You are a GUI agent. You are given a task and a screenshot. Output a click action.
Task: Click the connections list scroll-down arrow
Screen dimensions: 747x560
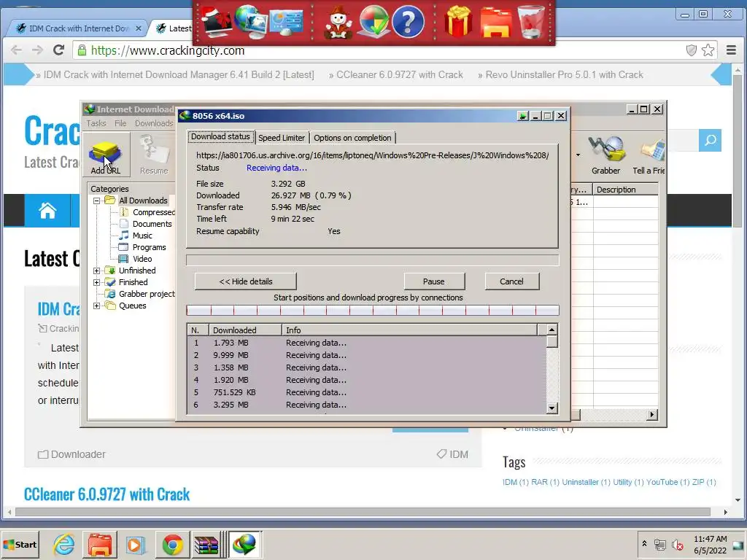(551, 408)
